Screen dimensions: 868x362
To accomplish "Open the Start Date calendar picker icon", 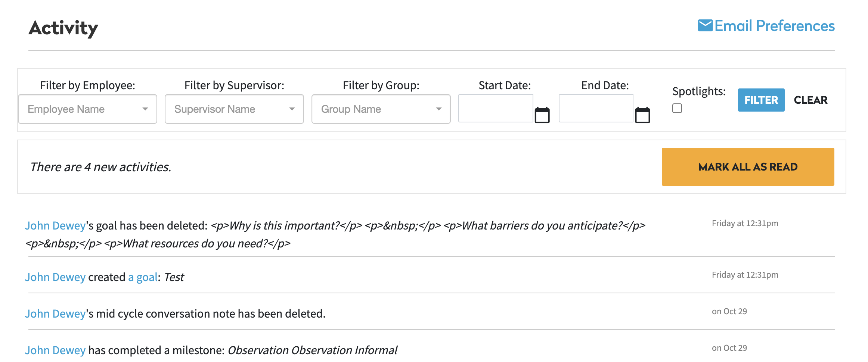I will point(542,115).
